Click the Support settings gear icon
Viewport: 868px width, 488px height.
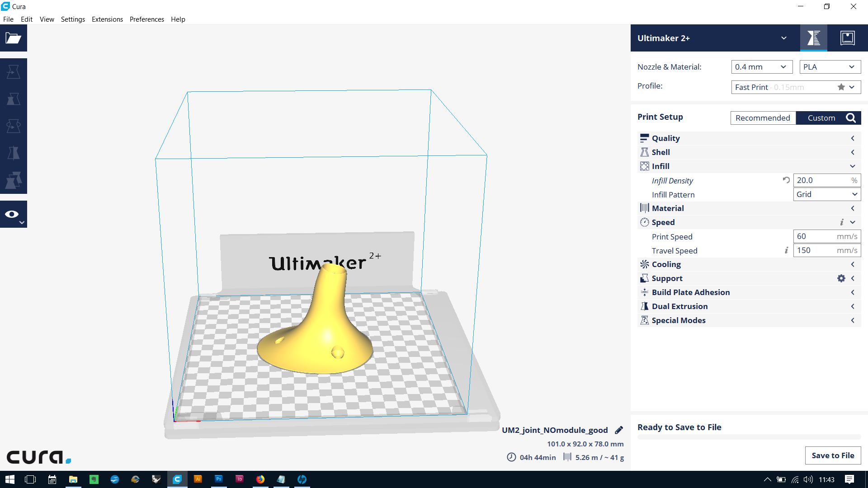(841, 278)
